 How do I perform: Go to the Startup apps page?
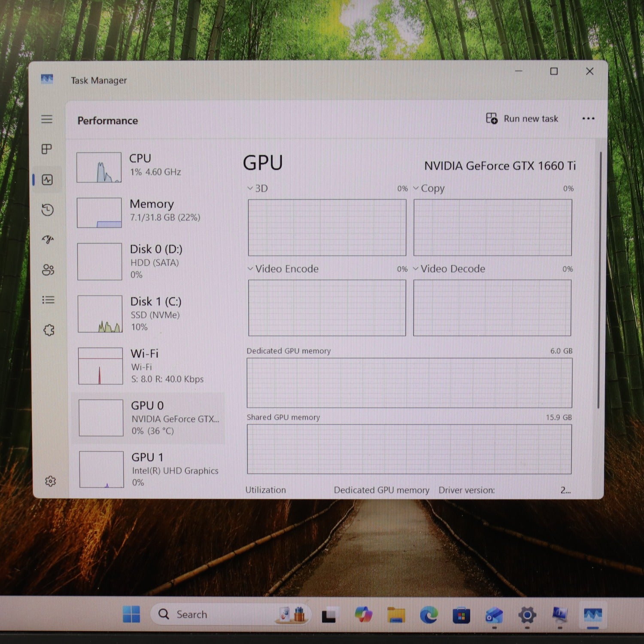48,240
